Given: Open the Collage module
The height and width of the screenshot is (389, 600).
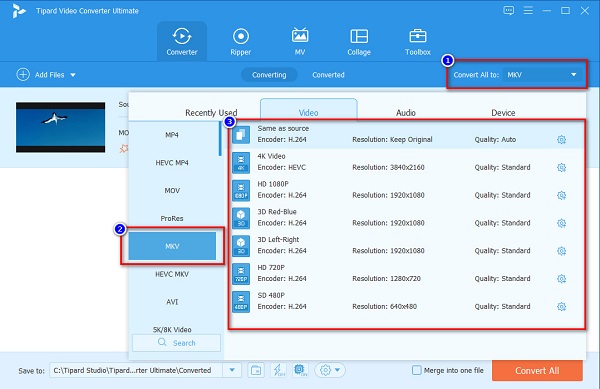Looking at the screenshot, I should [x=359, y=41].
